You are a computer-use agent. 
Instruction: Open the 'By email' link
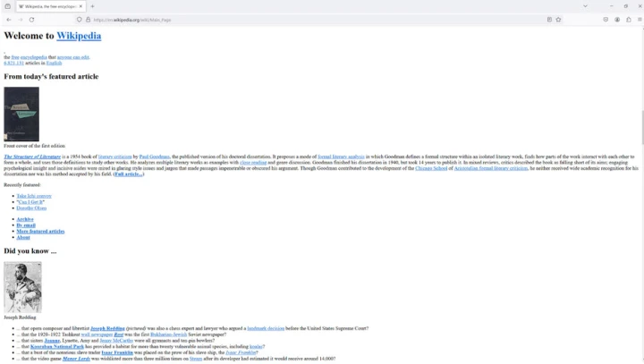26,225
